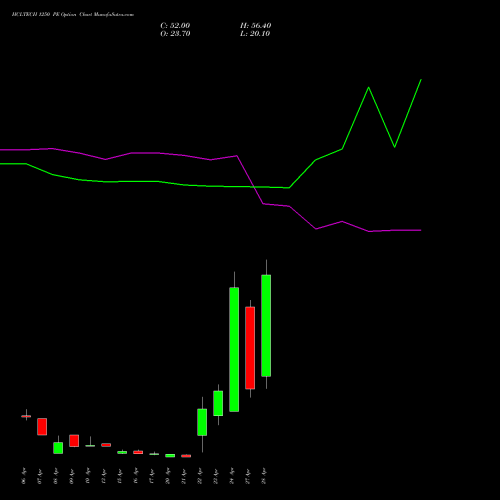
Task: Click the green indicator line's highest peak
Action: tap(421, 80)
